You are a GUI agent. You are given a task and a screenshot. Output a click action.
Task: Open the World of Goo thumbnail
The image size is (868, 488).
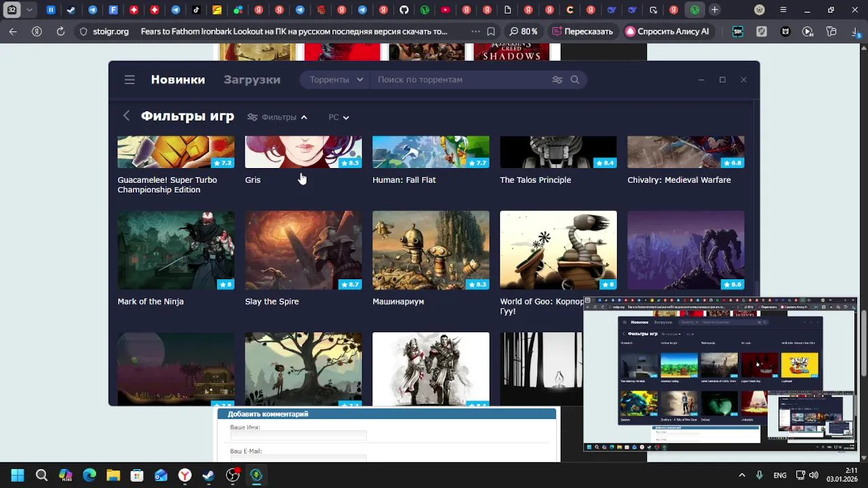click(x=558, y=250)
